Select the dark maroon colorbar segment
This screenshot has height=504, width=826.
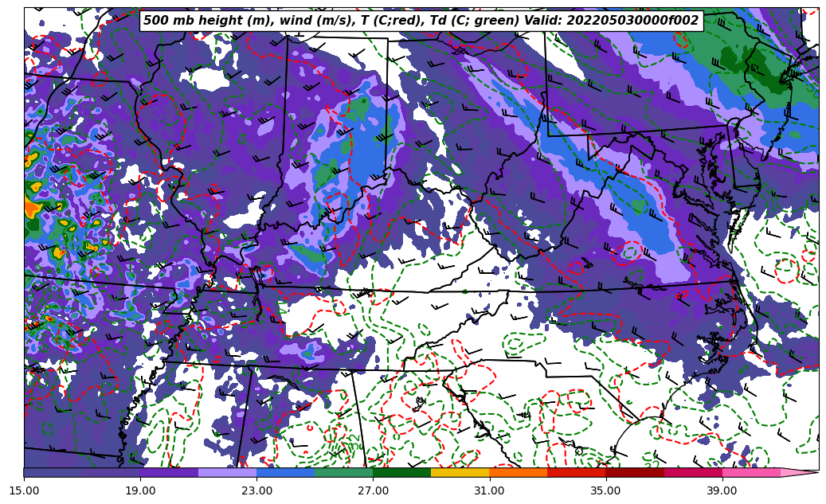(634, 472)
